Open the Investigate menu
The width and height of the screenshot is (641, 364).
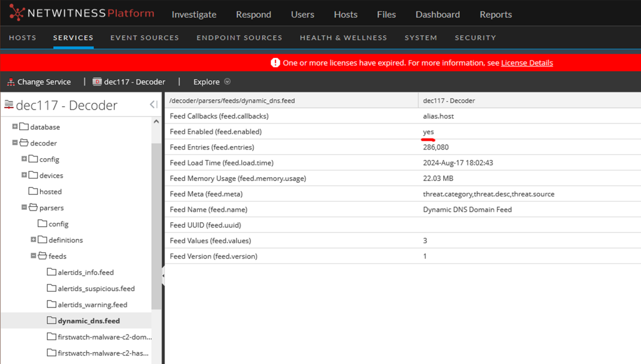194,14
